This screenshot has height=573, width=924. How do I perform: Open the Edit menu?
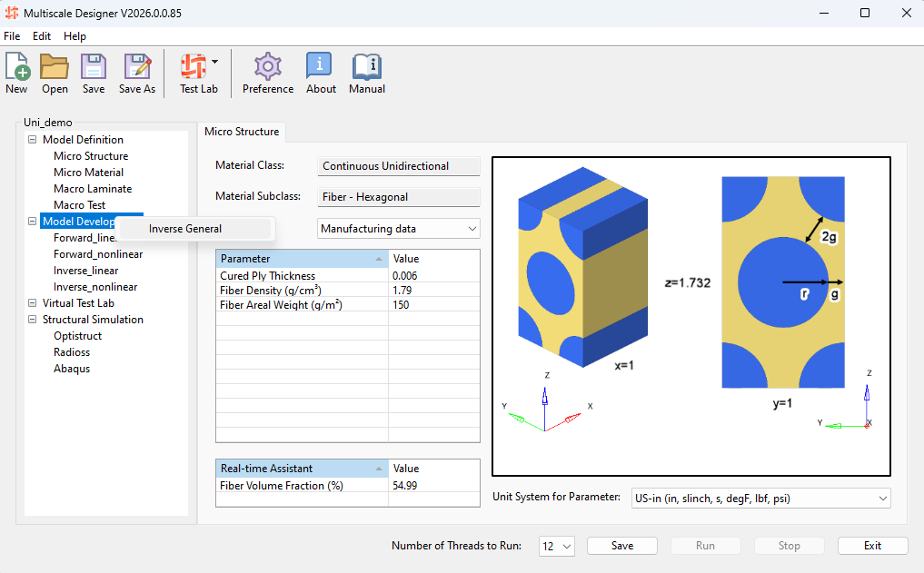tap(42, 36)
